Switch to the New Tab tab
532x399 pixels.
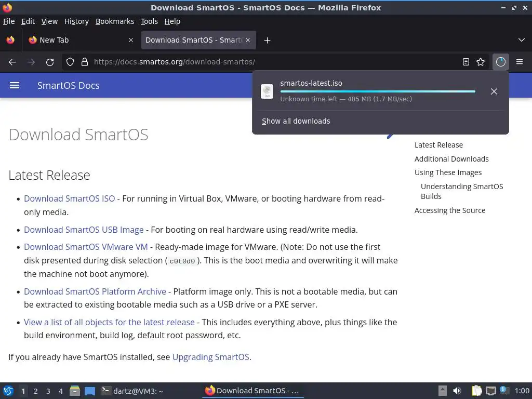point(81,40)
